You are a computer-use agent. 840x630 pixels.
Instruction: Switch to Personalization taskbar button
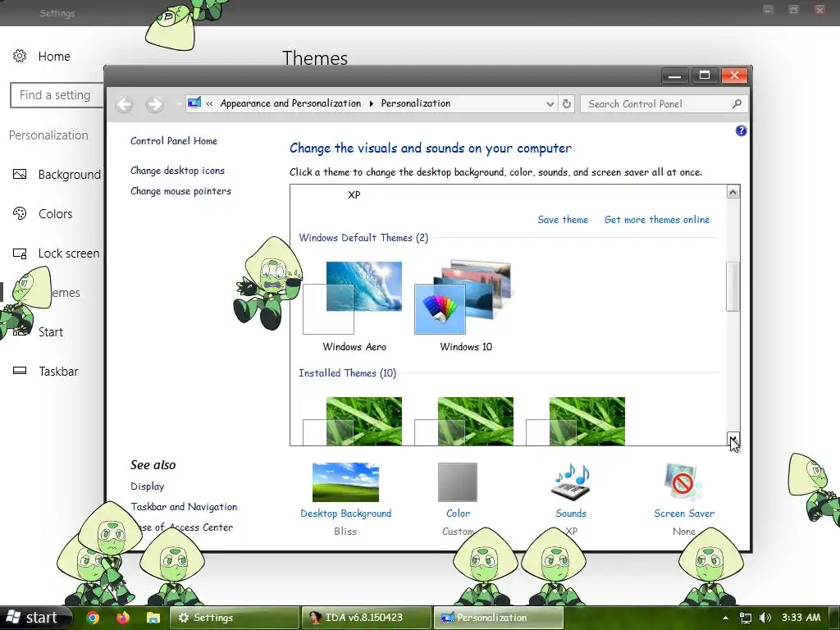click(498, 618)
